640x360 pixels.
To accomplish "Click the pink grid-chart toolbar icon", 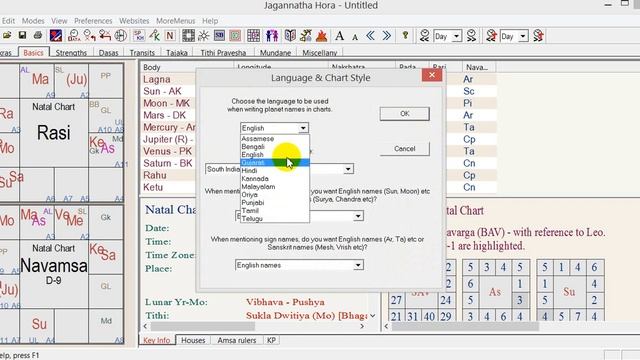I will 253,36.
